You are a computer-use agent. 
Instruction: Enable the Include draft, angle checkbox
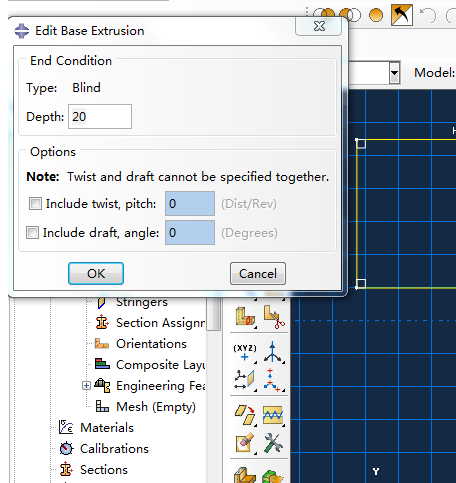(x=32, y=232)
